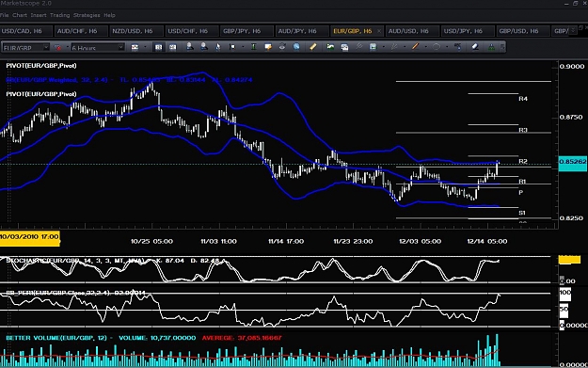The height and width of the screenshot is (368, 588).
Task: Open toolbar options at the toolbar's end
Action: [502, 47]
